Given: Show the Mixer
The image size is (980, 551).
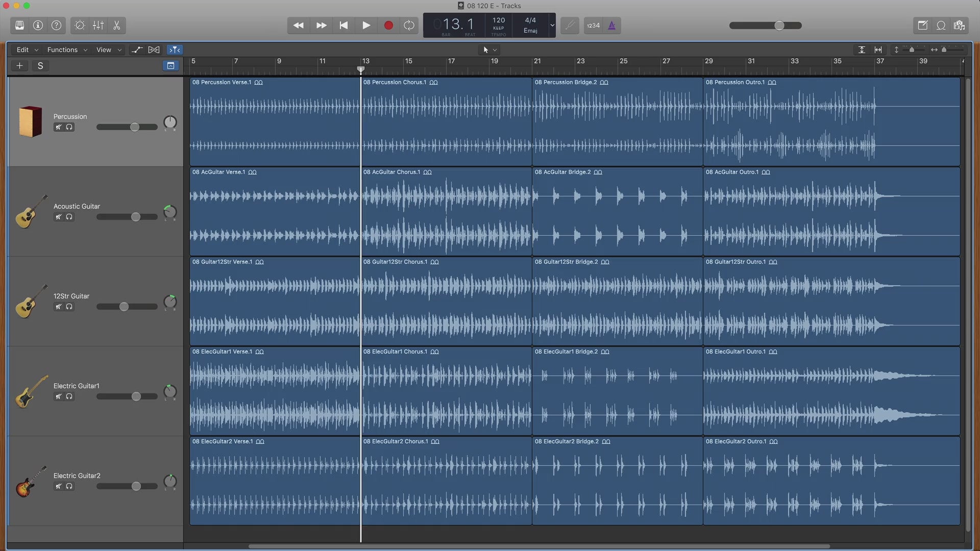Looking at the screenshot, I should click(x=98, y=26).
